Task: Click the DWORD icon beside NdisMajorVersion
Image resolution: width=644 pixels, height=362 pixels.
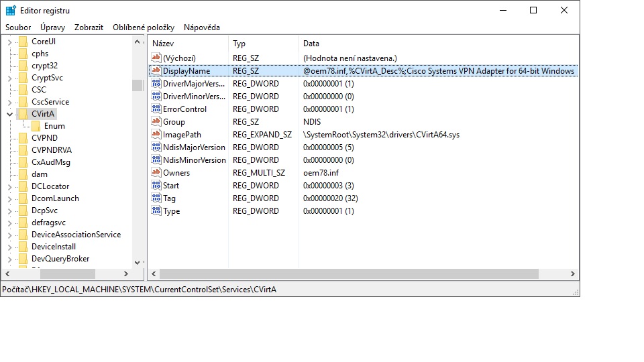Action: [x=156, y=147]
